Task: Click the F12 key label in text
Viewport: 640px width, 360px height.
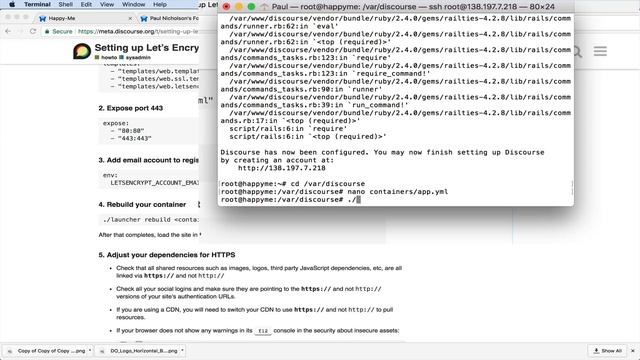Action: pos(263,331)
